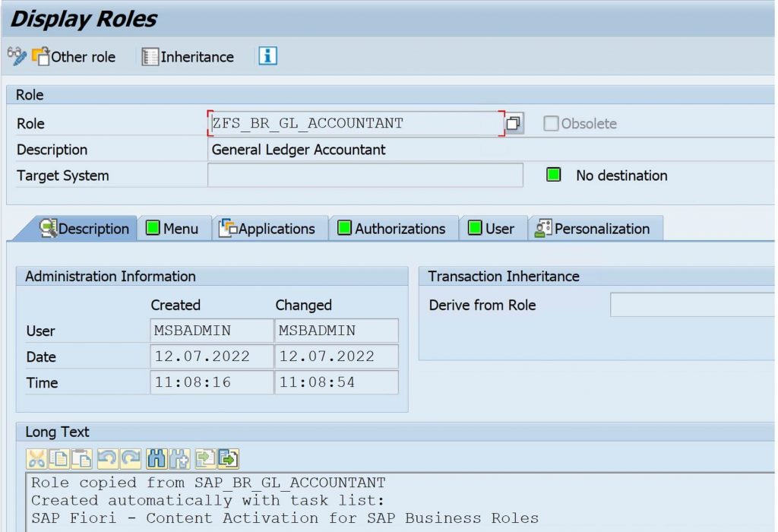Open the Inheritance hierarchy button
The height and width of the screenshot is (532, 778).
coord(188,56)
